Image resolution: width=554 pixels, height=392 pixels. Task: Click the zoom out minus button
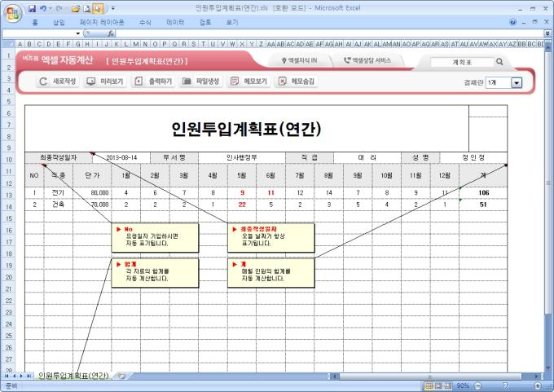477,386
